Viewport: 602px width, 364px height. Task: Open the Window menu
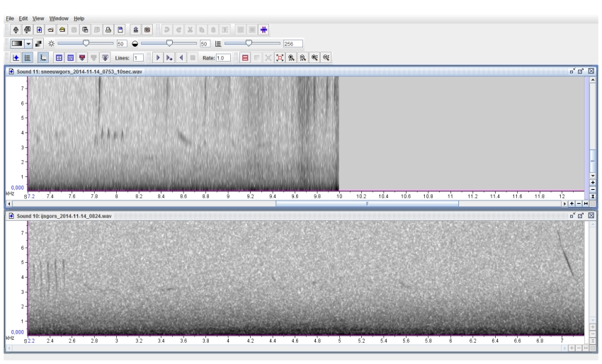click(x=57, y=18)
